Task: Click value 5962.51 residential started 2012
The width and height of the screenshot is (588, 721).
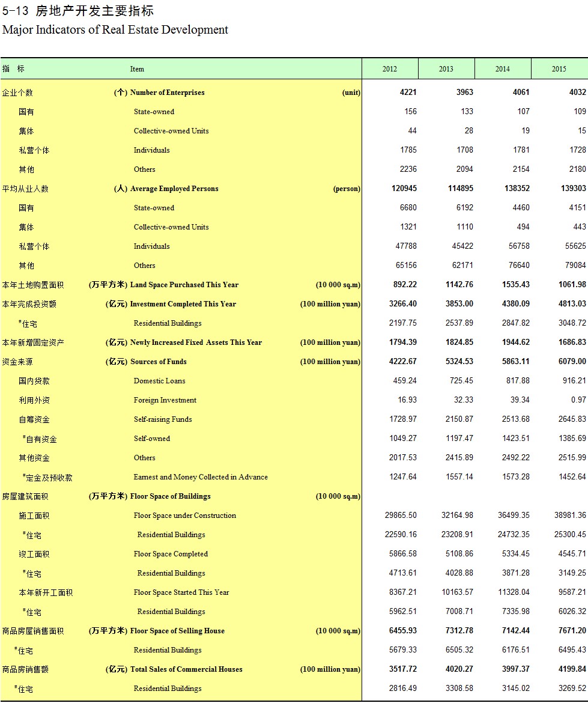Action: point(403,612)
